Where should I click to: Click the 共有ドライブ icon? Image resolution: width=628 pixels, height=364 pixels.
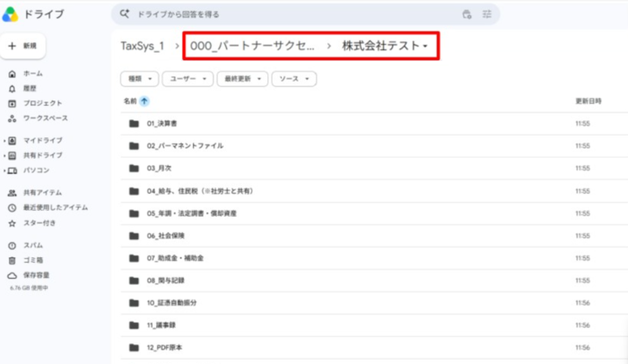coord(13,155)
